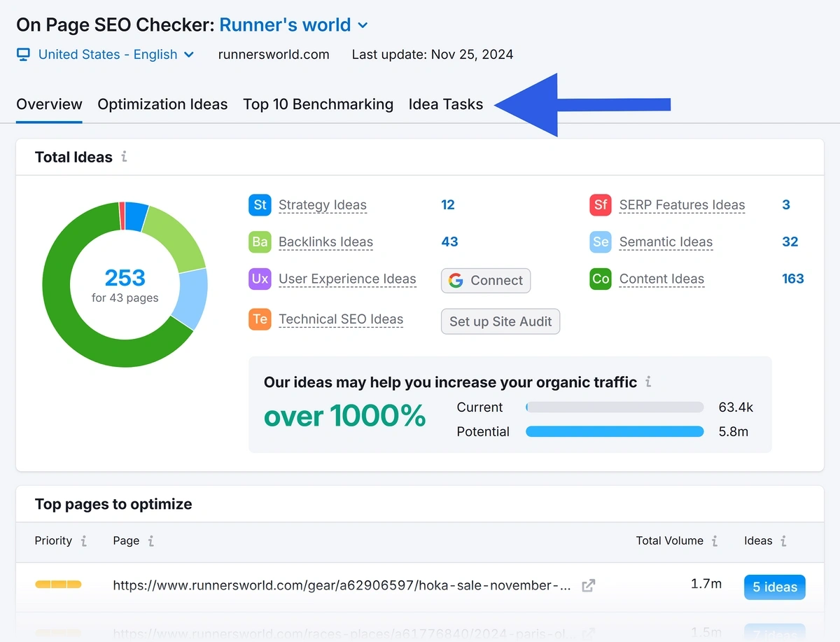Click info icon next to Total Ideas
Viewport: 840px width, 642px height.
pos(124,157)
